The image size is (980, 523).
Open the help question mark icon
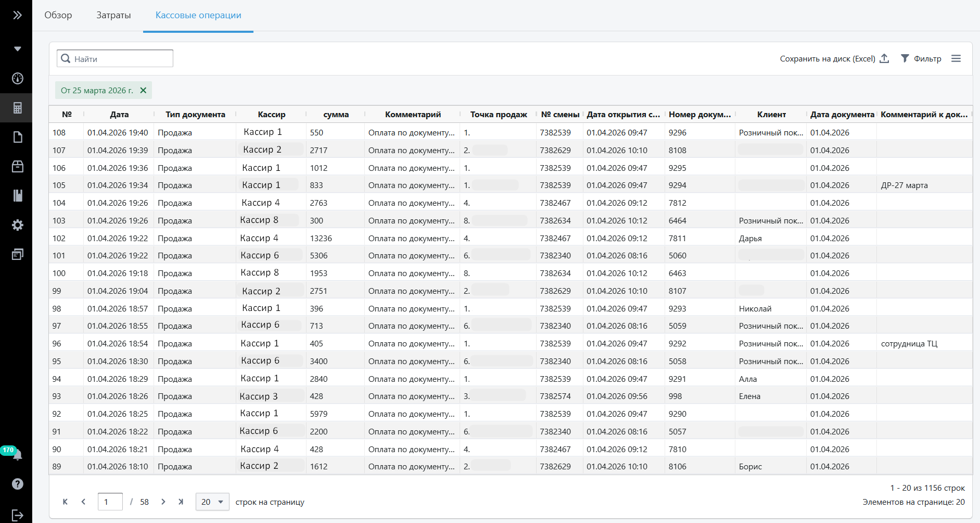coord(17,484)
